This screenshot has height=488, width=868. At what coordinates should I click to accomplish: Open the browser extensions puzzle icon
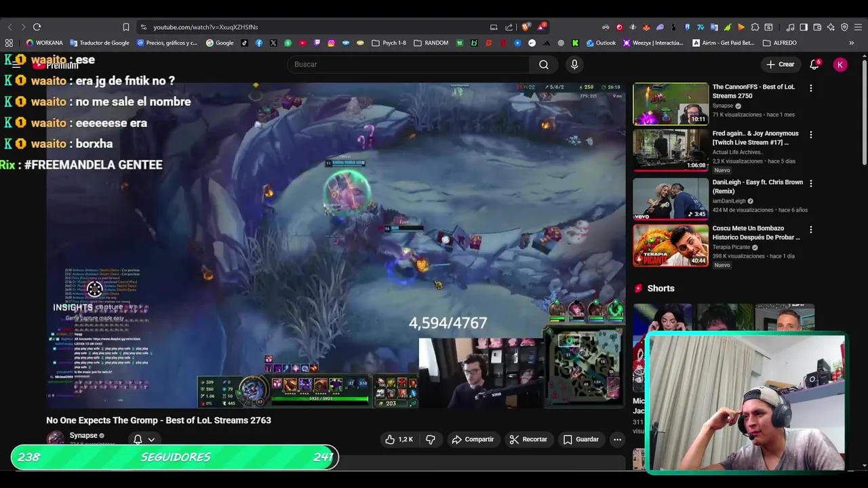point(755,27)
